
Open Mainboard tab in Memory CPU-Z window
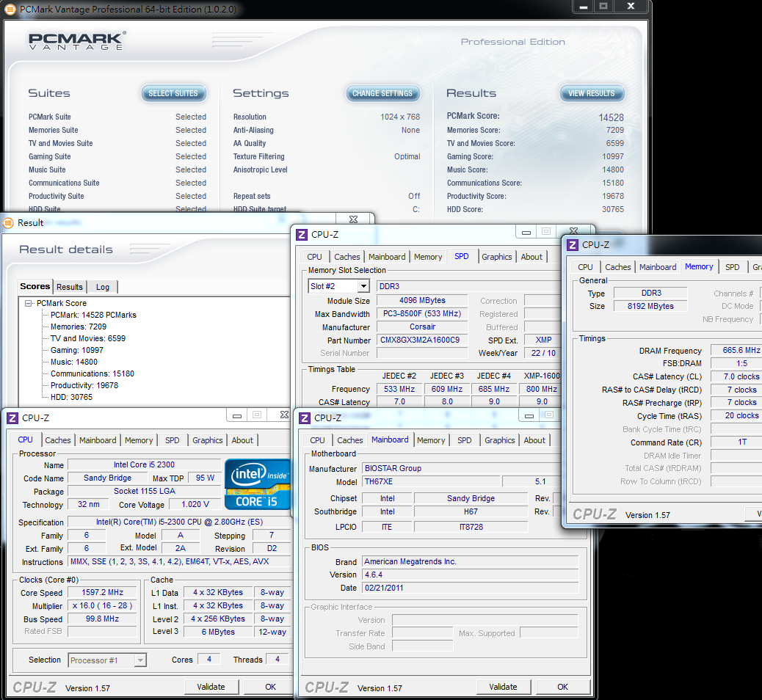[x=658, y=267]
